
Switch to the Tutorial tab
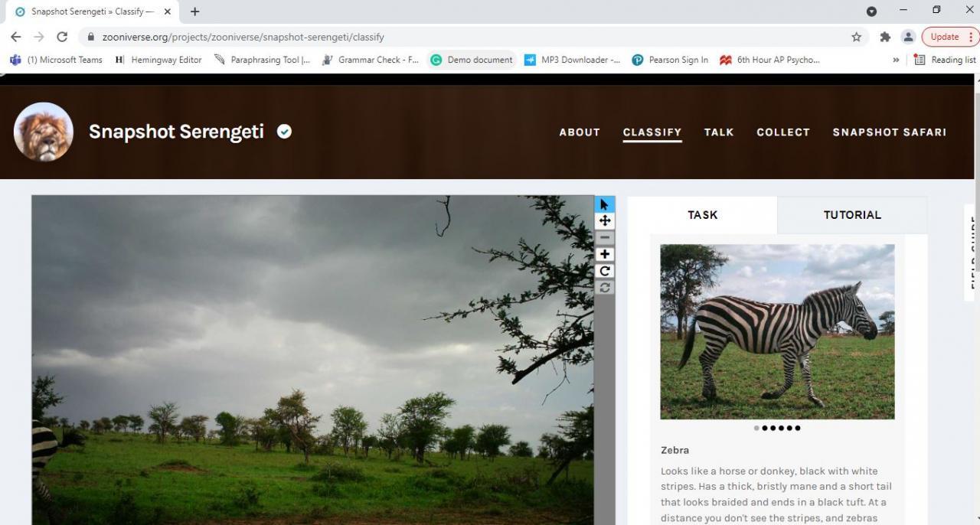click(852, 215)
